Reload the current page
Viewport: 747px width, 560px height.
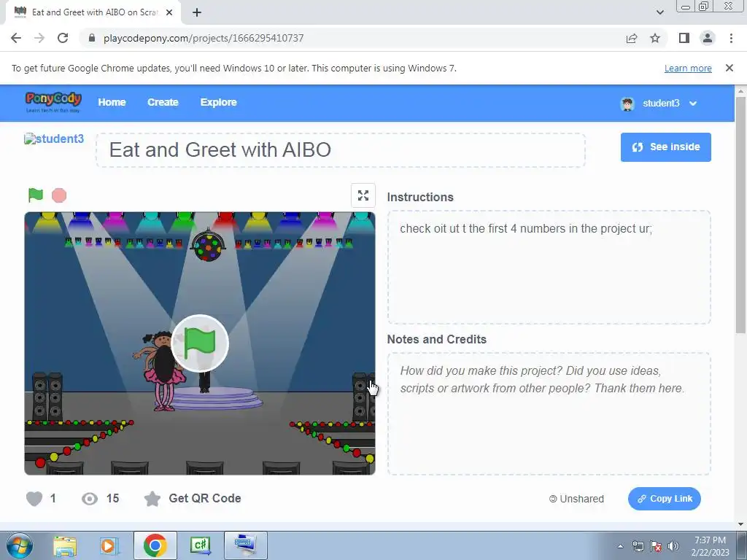pos(63,38)
